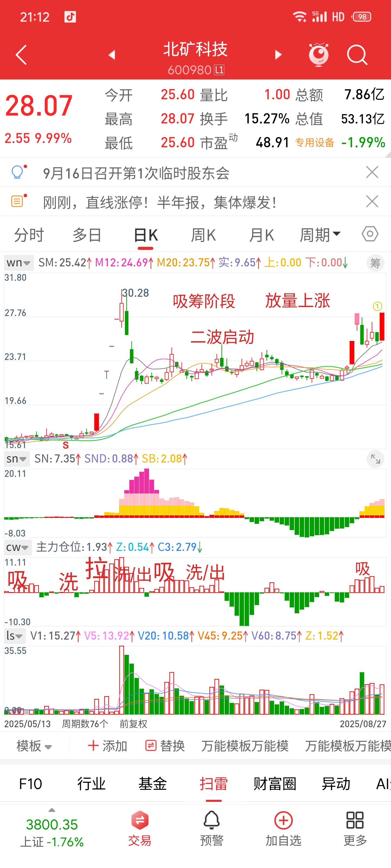Tap the 主力仓位:1.93 value

point(74,547)
